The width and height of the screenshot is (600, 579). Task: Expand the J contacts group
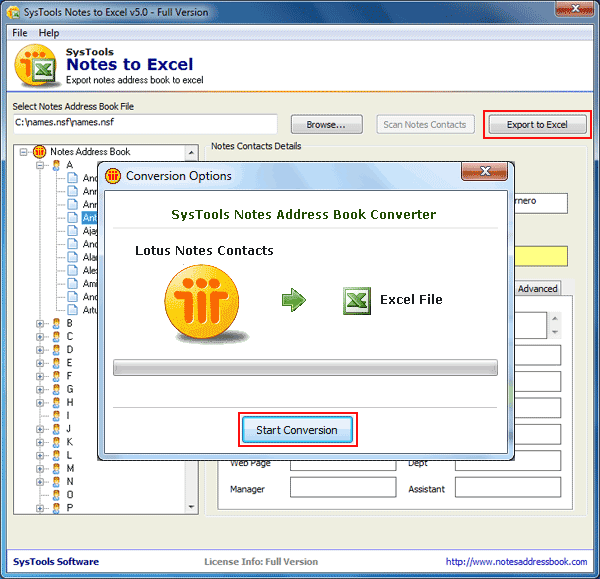coord(40,429)
